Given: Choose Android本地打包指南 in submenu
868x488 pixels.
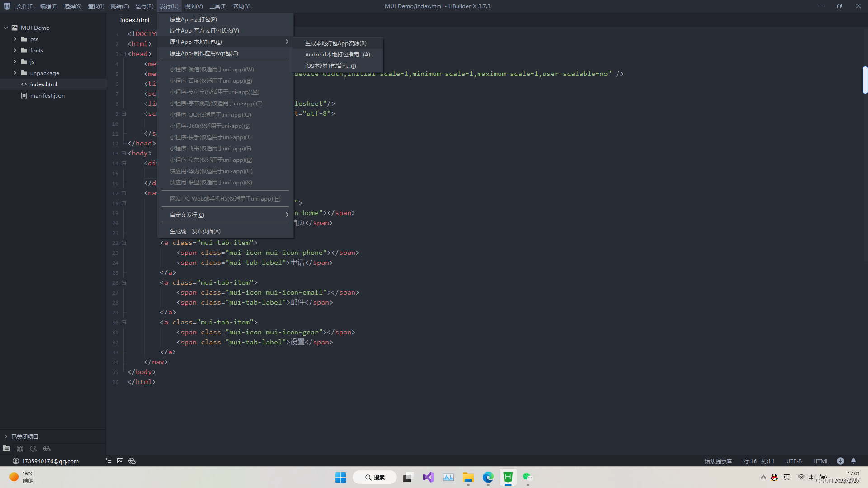Looking at the screenshot, I should 338,55.
